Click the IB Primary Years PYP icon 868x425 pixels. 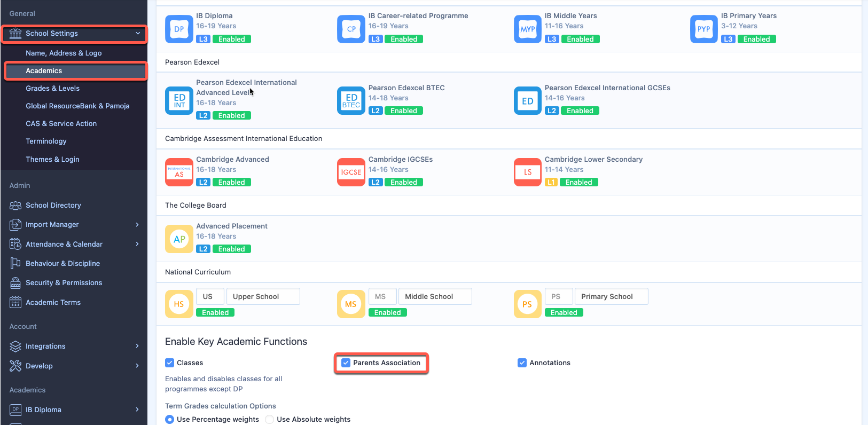pos(704,29)
